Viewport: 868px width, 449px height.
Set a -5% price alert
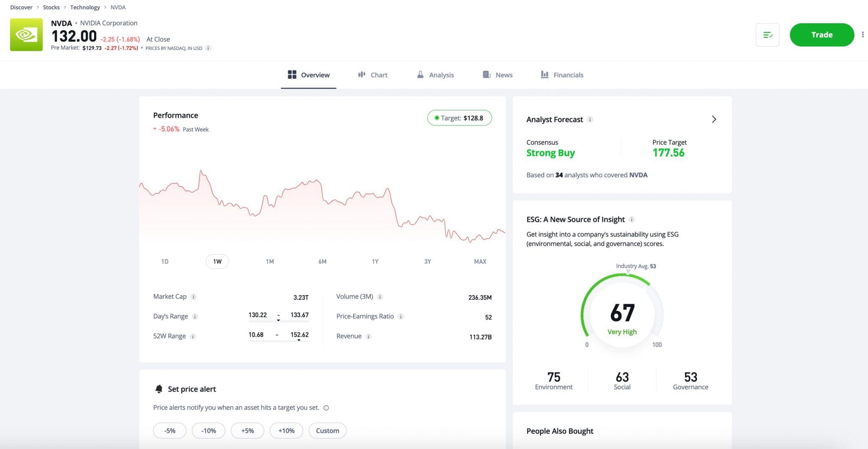(170, 430)
